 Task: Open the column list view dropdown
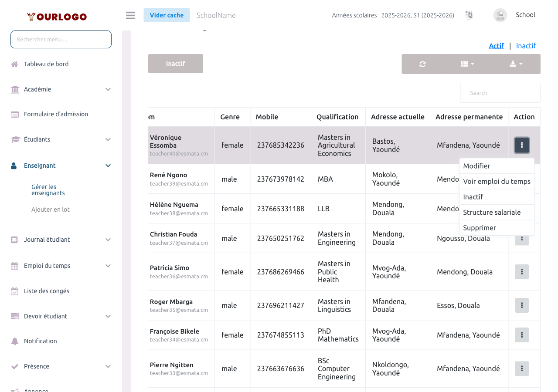[467, 64]
